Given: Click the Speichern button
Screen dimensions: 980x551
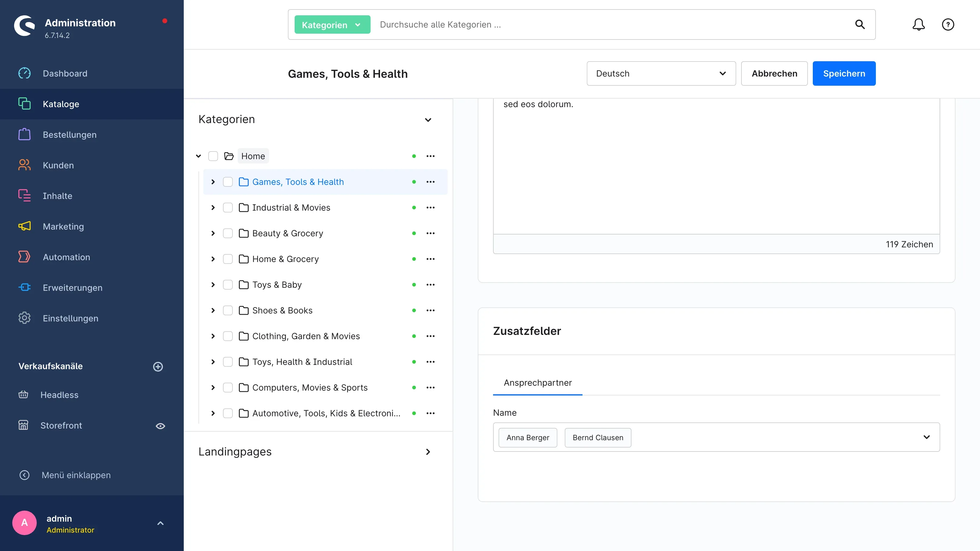Looking at the screenshot, I should pos(844,73).
